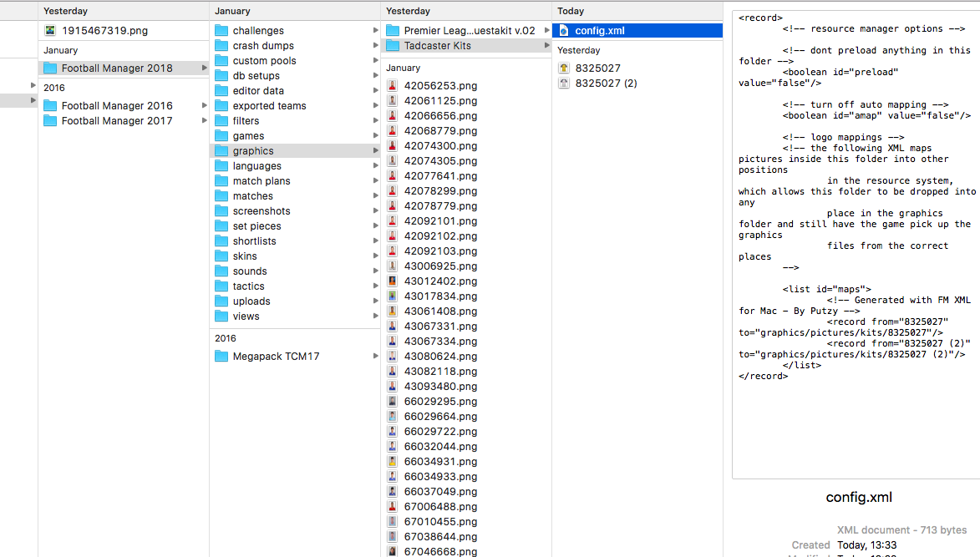
Task: Click the Football Manager 2017 folder icon
Action: coord(50,120)
